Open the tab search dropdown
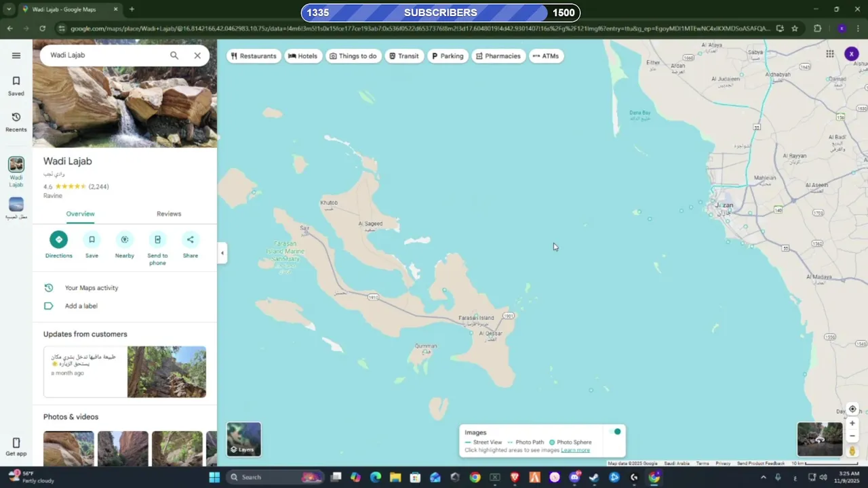The width and height of the screenshot is (868, 488). [x=9, y=9]
